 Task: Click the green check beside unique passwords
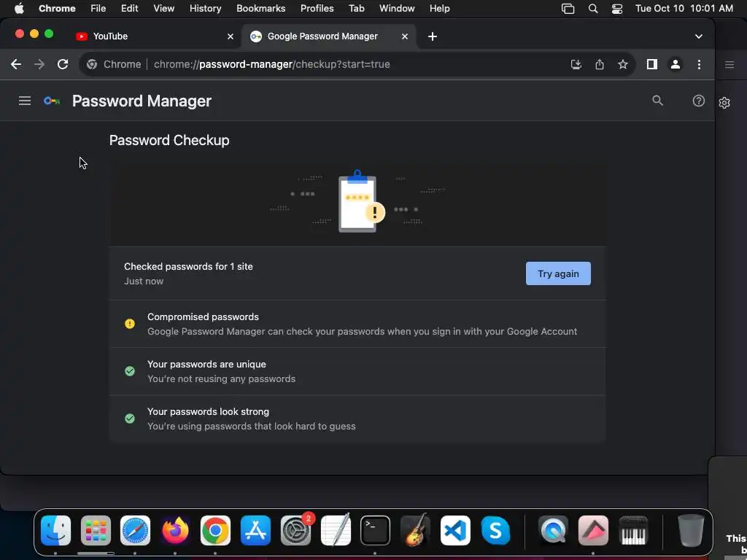coord(130,371)
